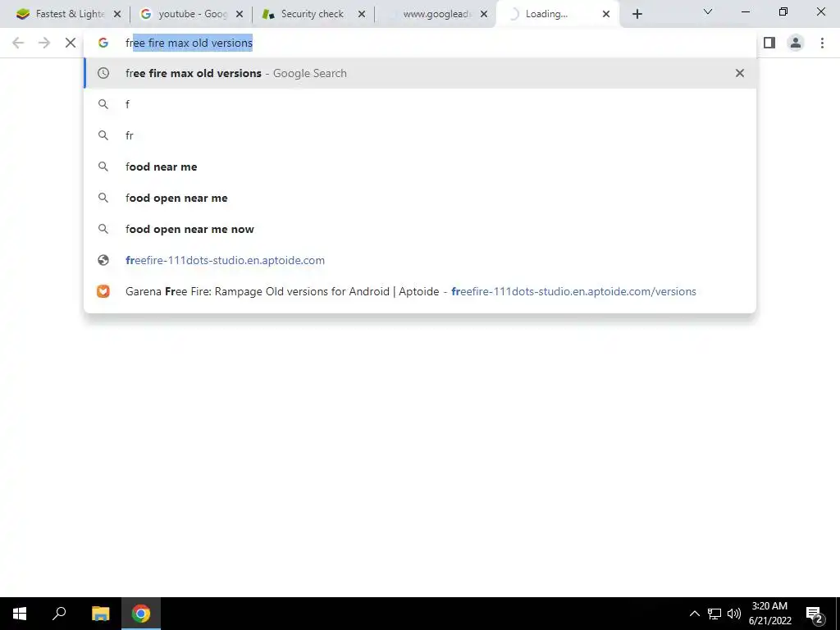Open Chrome three-dot menu
Screen dimensions: 840x630
point(822,43)
